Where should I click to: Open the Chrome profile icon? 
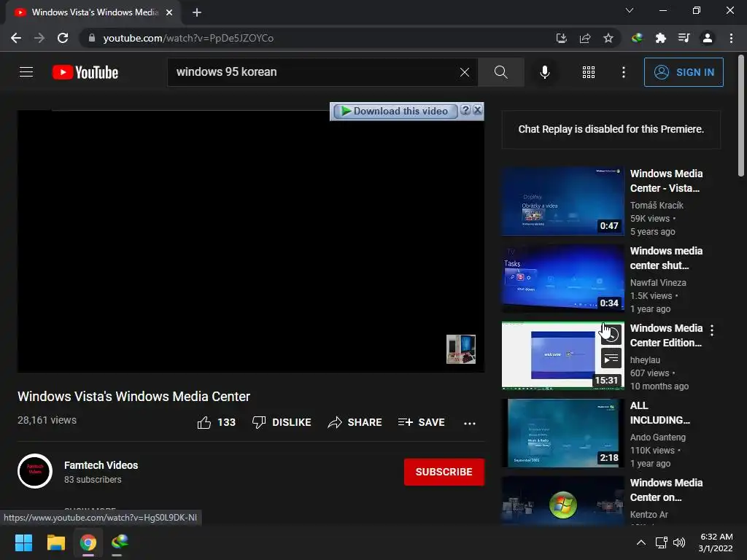click(708, 38)
